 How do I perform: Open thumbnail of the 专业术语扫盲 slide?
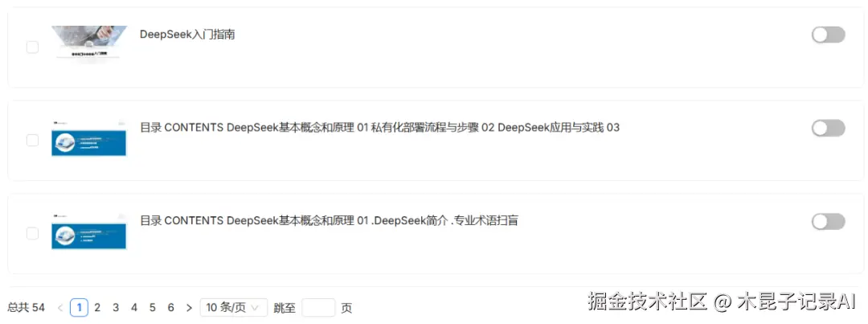pyautogui.click(x=89, y=232)
